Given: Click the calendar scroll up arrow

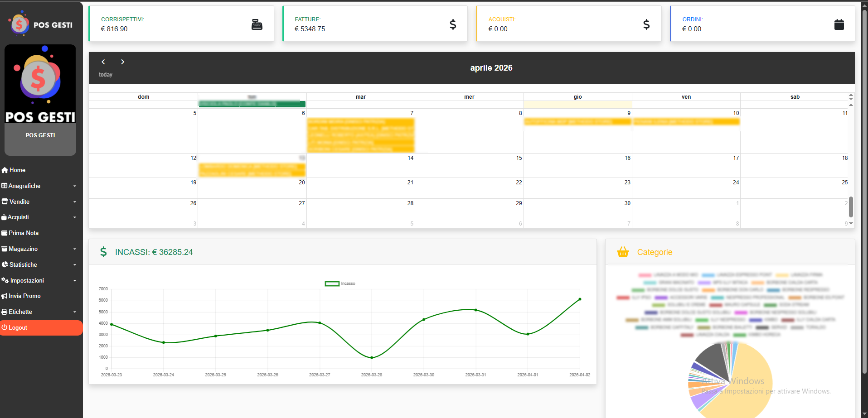Looking at the screenshot, I should point(851,105).
